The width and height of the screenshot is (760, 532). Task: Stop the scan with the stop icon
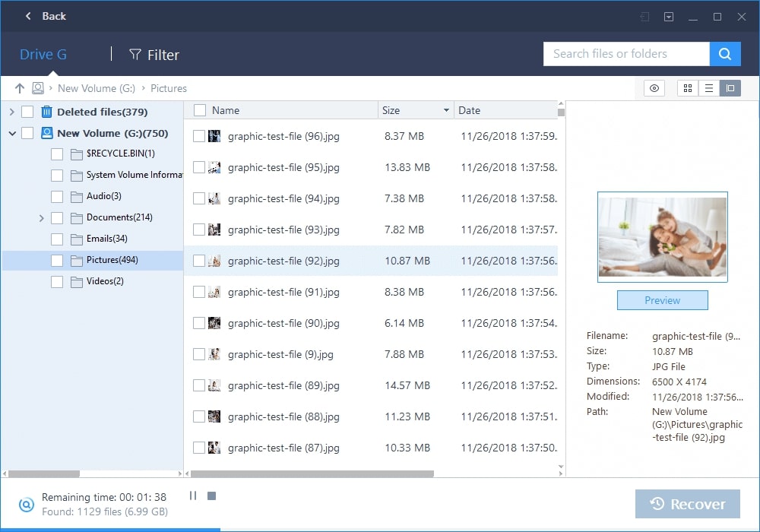pos(211,496)
